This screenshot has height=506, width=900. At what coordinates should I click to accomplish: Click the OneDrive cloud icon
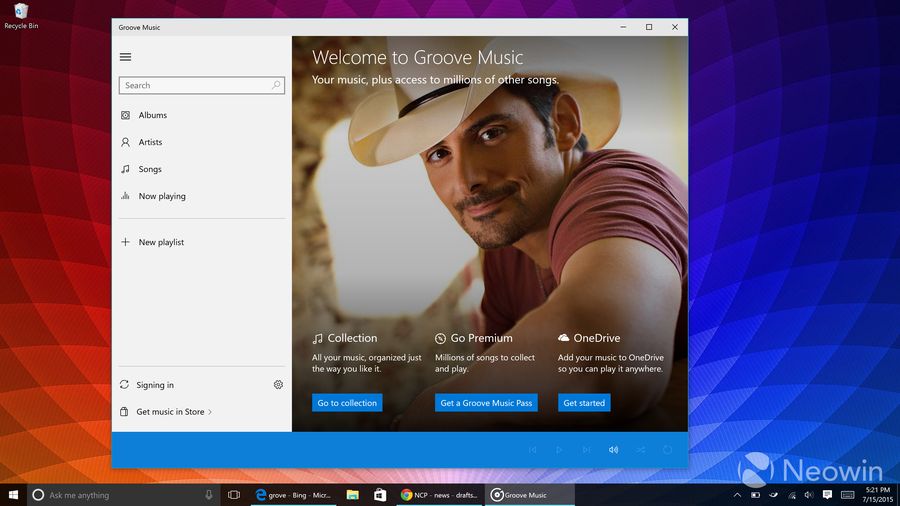tap(564, 338)
